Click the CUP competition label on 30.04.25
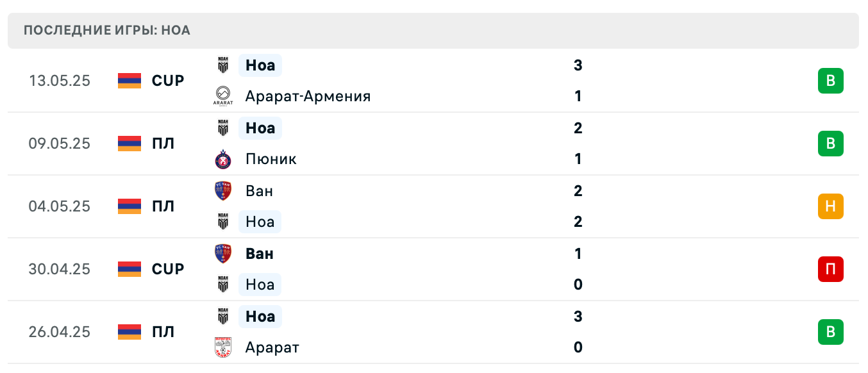Image resolution: width=868 pixels, height=373 pixels. point(167,269)
